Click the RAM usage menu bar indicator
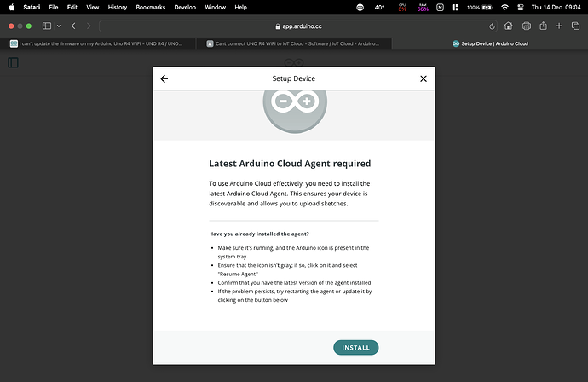 [x=423, y=7]
